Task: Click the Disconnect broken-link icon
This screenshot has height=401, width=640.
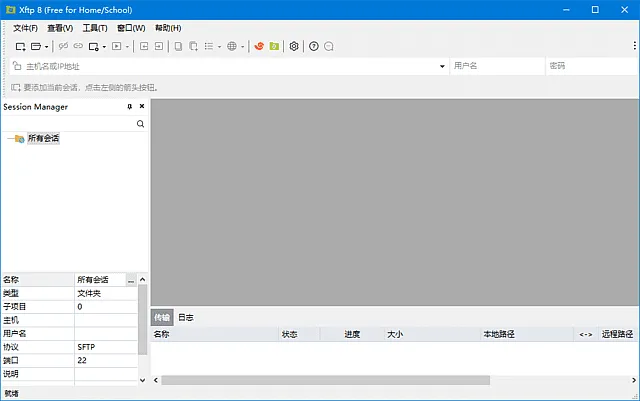Action: coord(63,46)
